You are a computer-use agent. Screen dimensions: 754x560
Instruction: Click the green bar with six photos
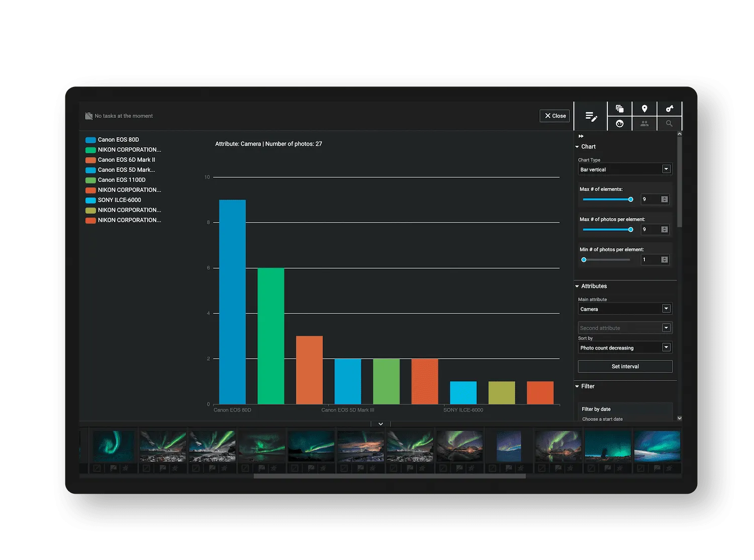click(x=270, y=336)
